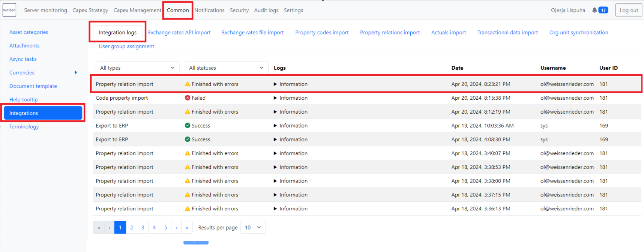The height and width of the screenshot is (252, 644).
Task: Open the Server monitoring menu
Action: click(46, 10)
